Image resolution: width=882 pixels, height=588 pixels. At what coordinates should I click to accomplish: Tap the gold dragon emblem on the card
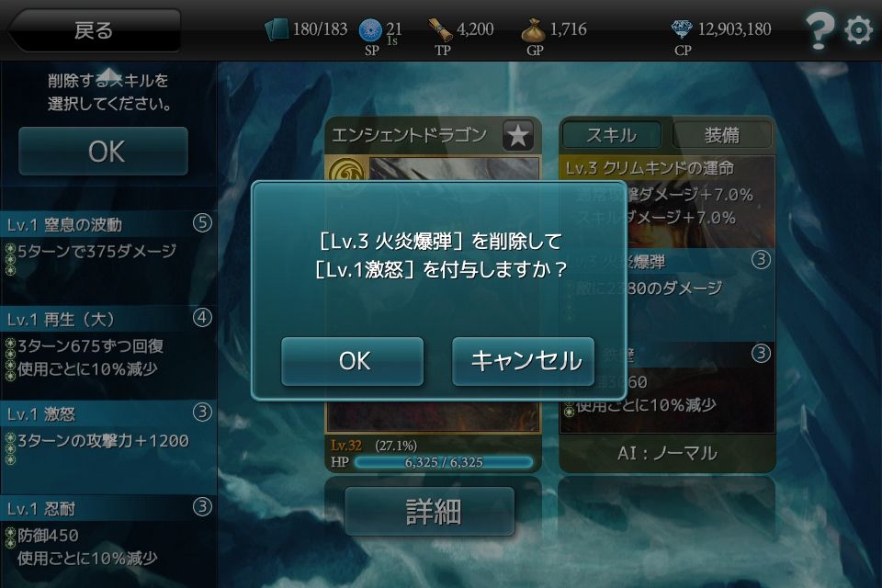click(345, 170)
